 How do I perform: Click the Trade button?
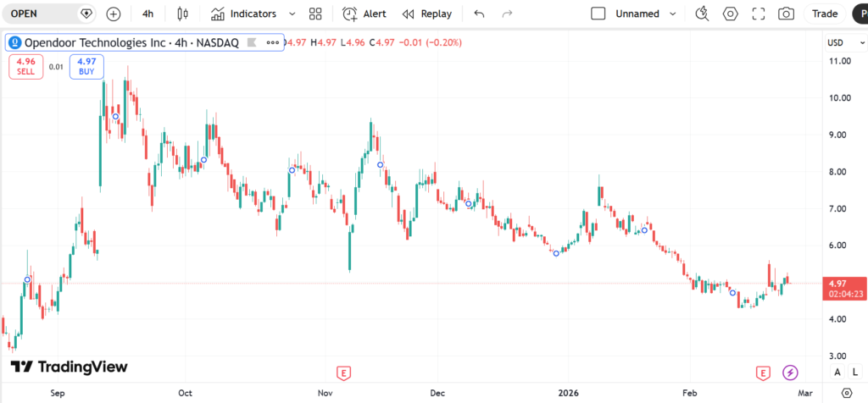click(x=825, y=14)
